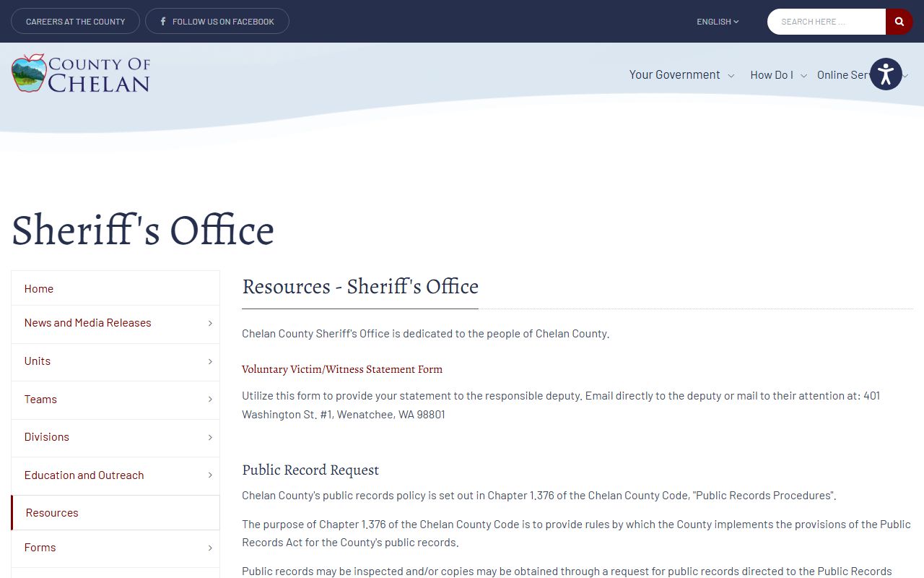Open the Teams sidebar item
The width and height of the screenshot is (924, 578).
[x=40, y=399]
